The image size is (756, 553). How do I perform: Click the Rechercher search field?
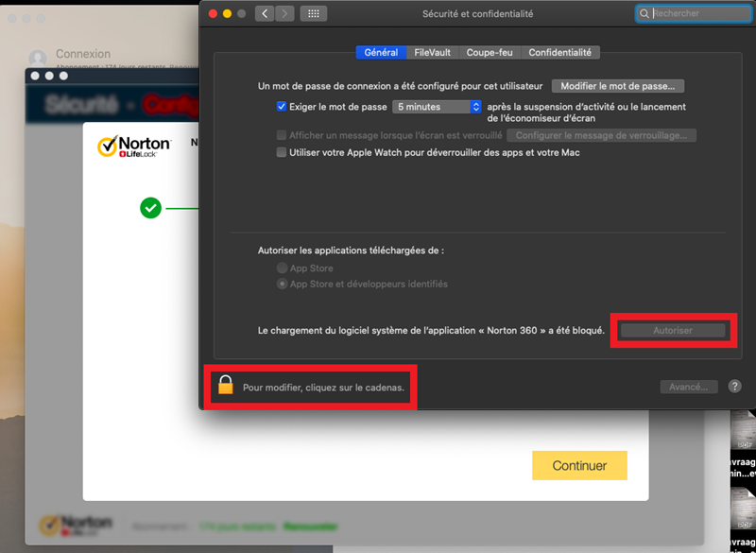(x=694, y=13)
